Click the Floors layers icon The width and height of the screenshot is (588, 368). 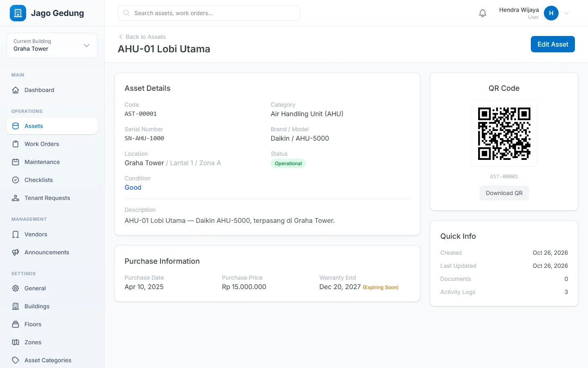(16, 324)
